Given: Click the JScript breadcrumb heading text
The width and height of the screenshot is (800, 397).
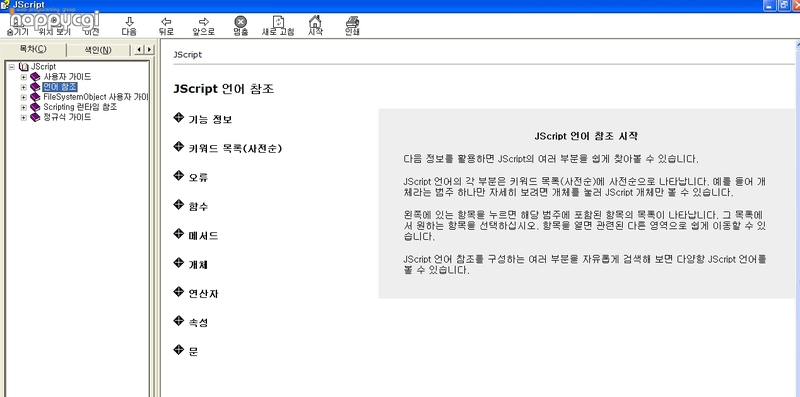Looking at the screenshot, I should coord(188,55).
